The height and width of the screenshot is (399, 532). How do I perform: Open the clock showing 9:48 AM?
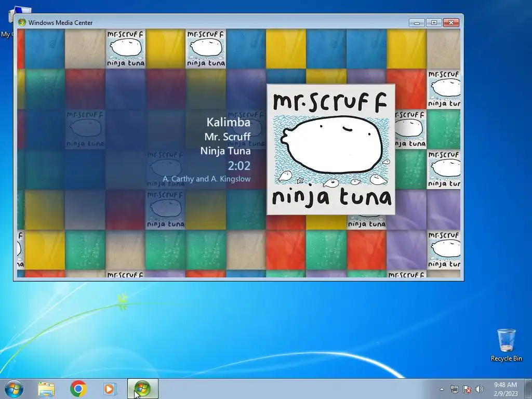[x=506, y=389]
